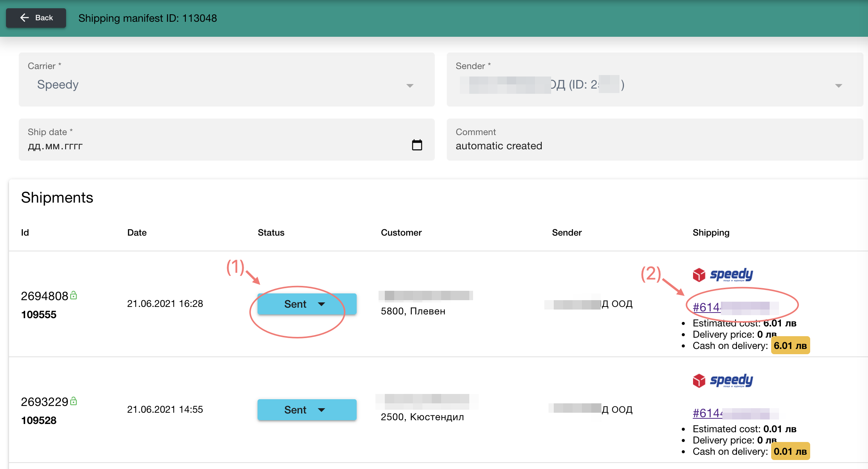This screenshot has width=868, height=469.
Task: Click shipment ID 2694808
Action: point(44,296)
